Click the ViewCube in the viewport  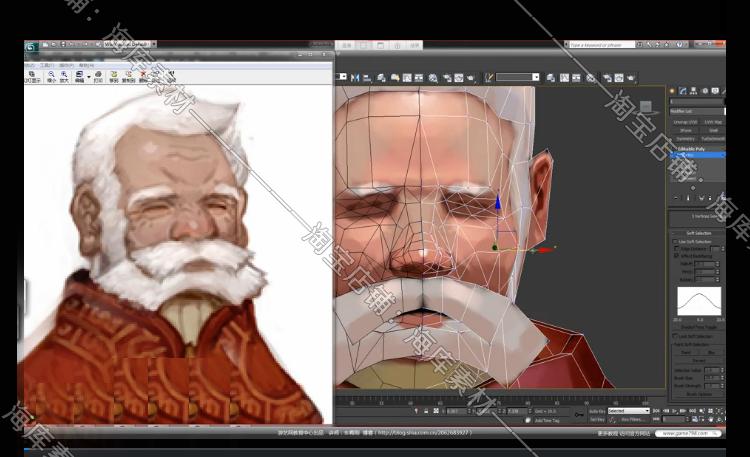point(645,107)
